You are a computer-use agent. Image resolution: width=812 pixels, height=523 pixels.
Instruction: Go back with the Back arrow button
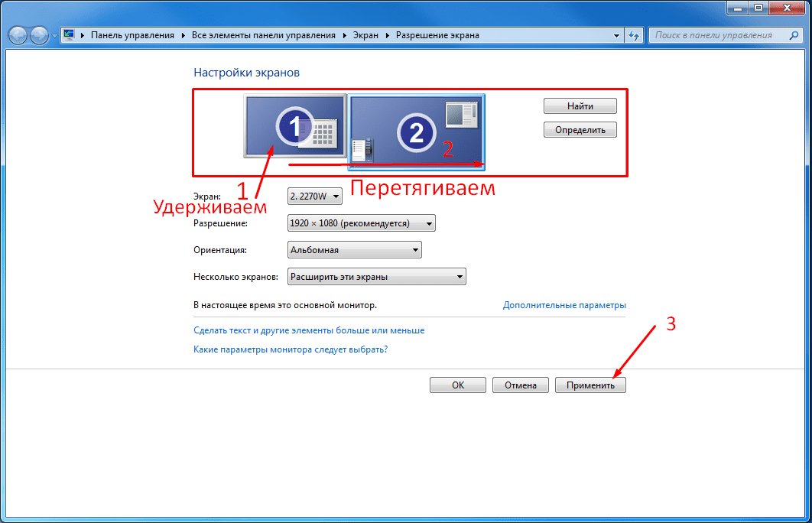(18, 35)
